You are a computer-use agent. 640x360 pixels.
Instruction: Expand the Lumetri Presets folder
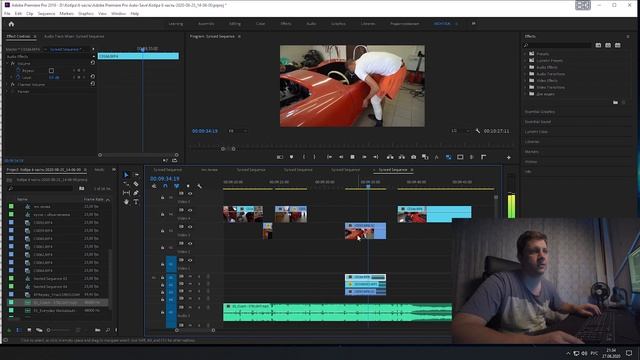tap(525, 60)
